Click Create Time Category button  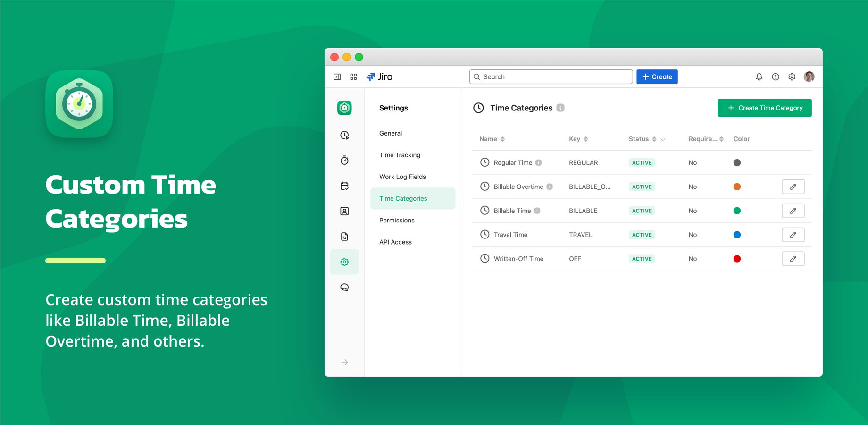[x=764, y=108]
